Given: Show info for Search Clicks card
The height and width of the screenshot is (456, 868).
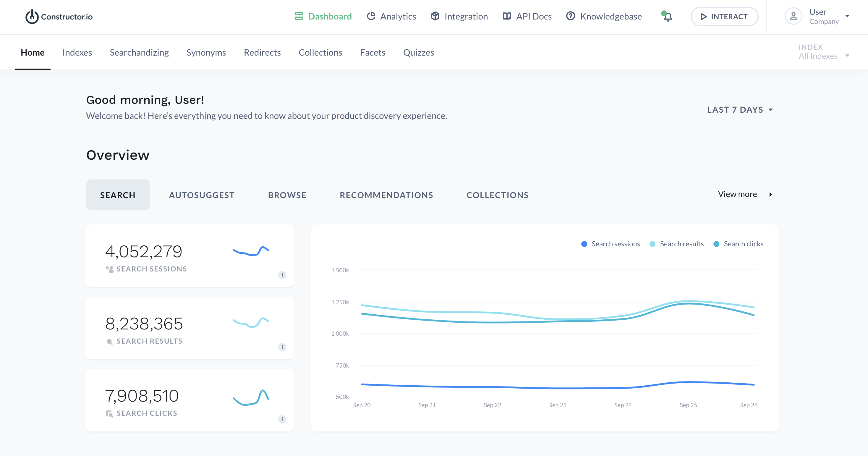Looking at the screenshot, I should [282, 419].
